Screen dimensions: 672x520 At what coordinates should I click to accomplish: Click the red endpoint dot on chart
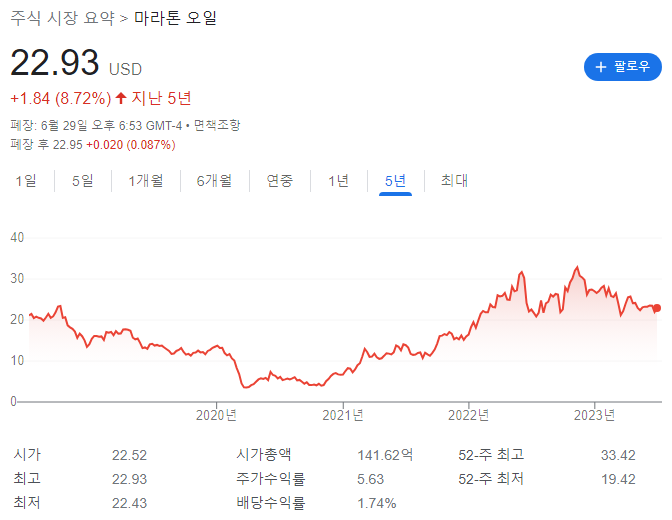[657, 308]
